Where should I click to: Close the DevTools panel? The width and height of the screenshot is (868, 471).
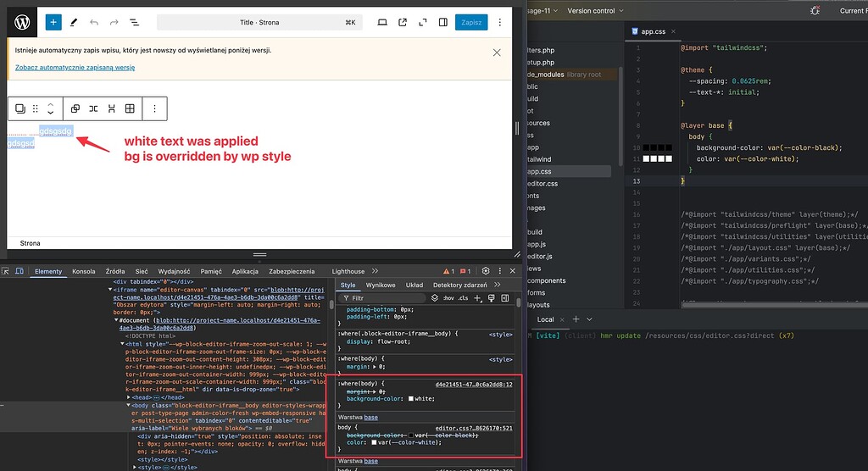click(513, 271)
